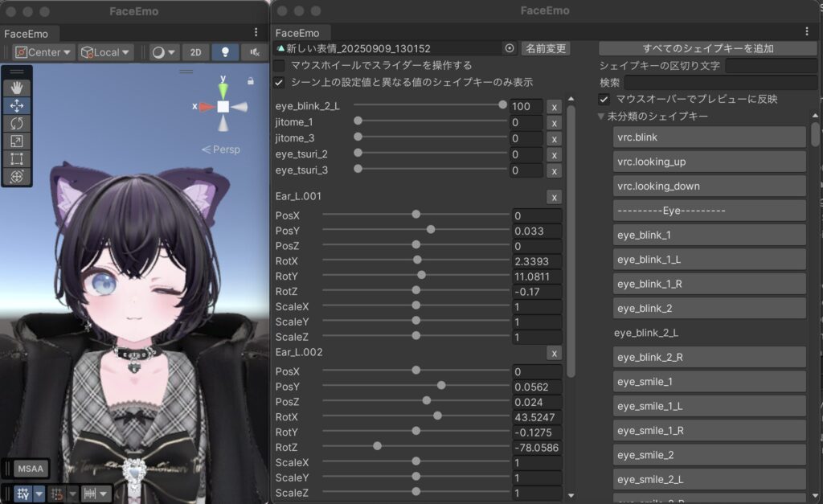Uncheck the show only differing shape keys option

tap(279, 82)
